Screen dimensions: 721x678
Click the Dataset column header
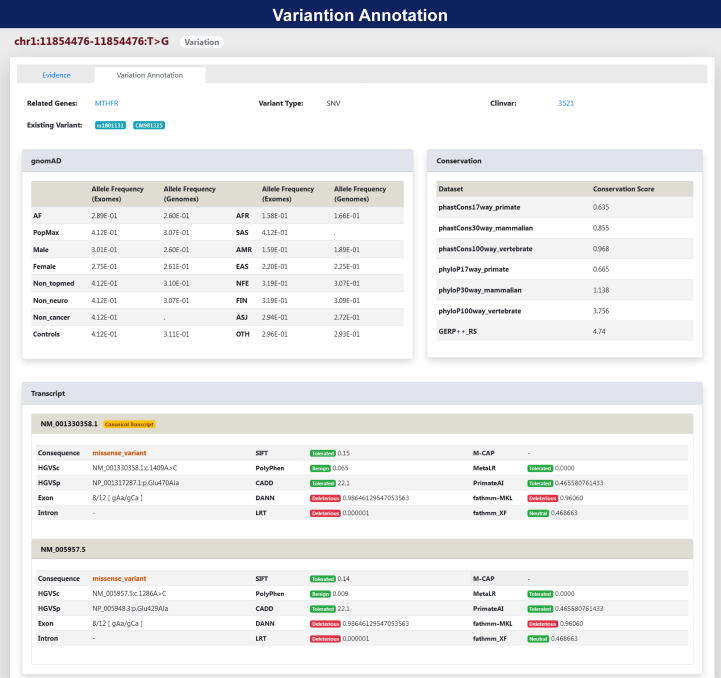451,189
